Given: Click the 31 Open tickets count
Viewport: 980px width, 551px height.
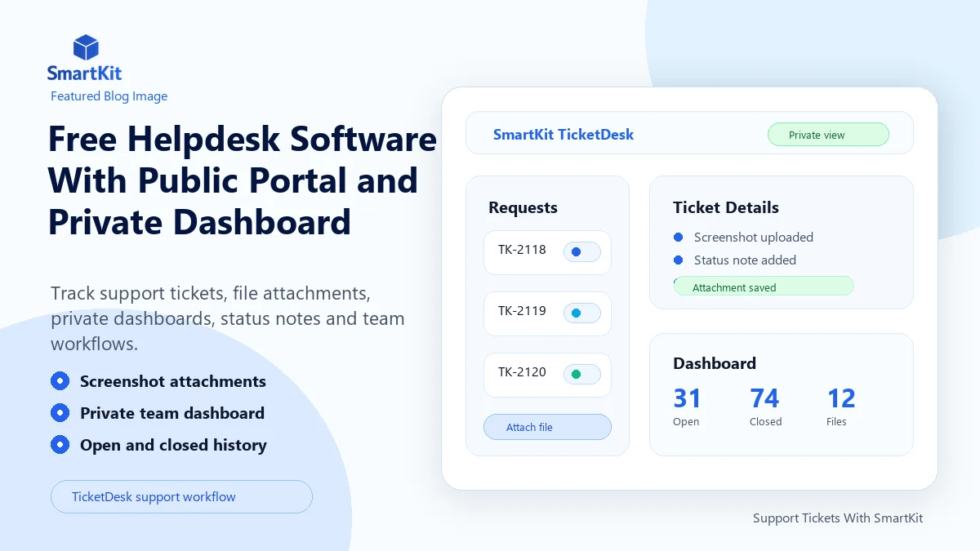Looking at the screenshot, I should 687,398.
